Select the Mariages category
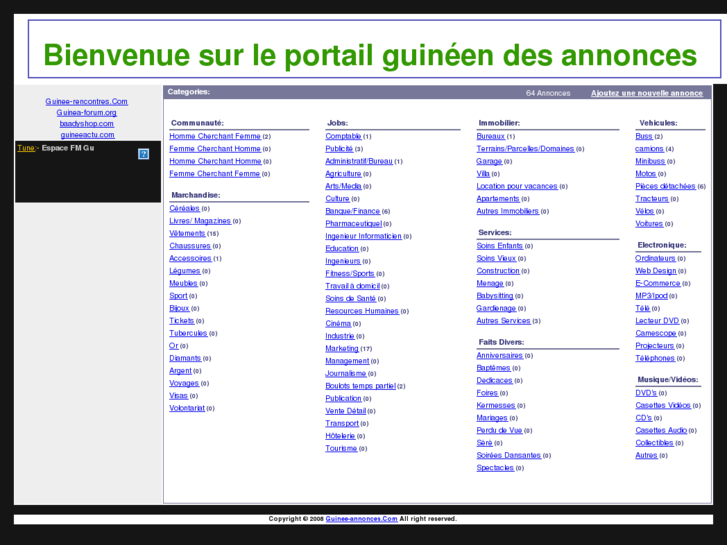Viewport: 727px width, 545px height. (x=492, y=418)
